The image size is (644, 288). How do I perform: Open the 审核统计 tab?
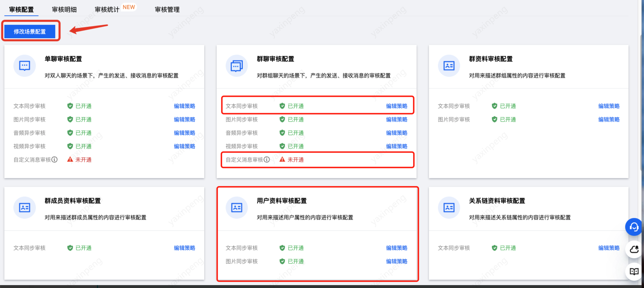point(107,9)
